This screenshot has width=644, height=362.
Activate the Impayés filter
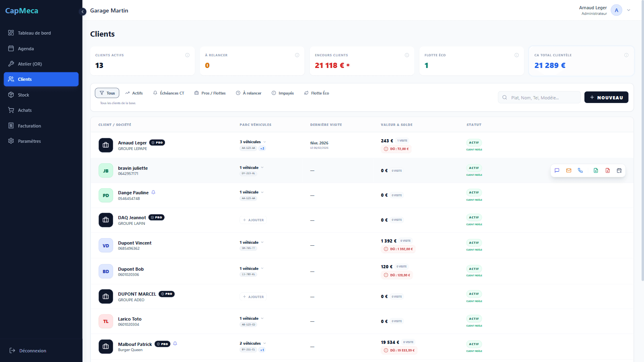(283, 93)
